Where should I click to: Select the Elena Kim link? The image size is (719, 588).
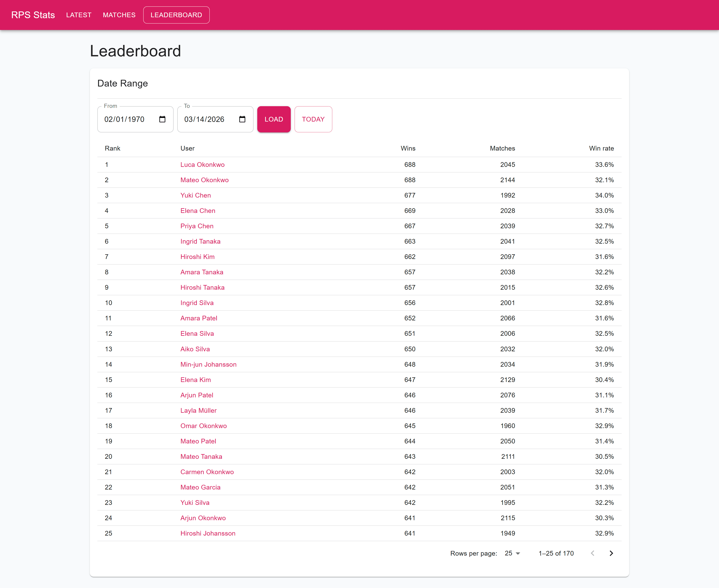(x=196, y=380)
